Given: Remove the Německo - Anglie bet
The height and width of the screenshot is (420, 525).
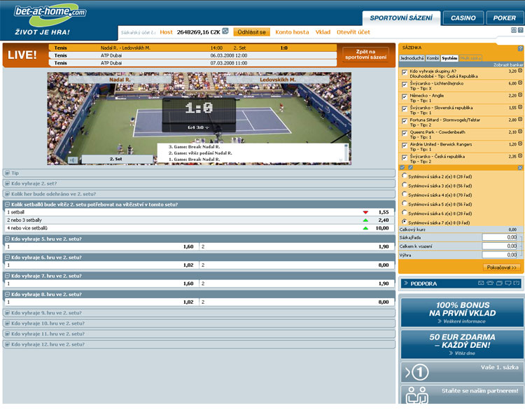Looking at the screenshot, I should (x=520, y=96).
